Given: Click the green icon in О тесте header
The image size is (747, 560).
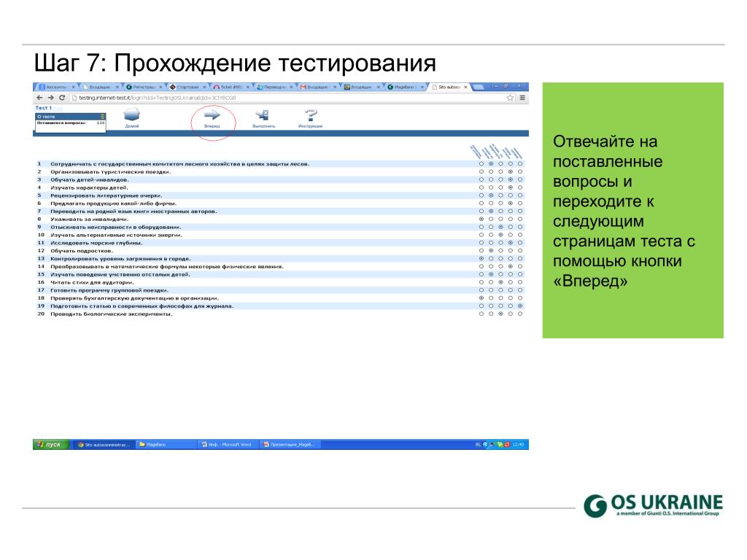Looking at the screenshot, I should click(102, 116).
